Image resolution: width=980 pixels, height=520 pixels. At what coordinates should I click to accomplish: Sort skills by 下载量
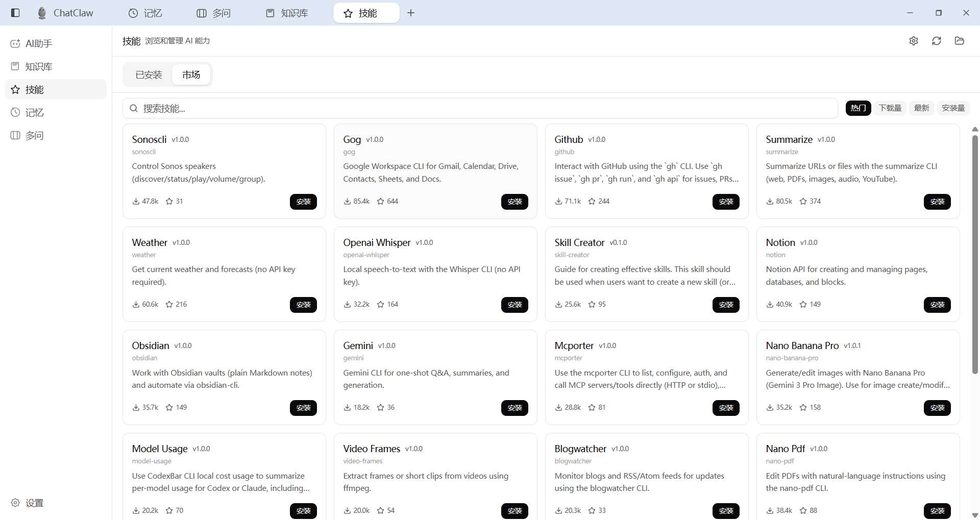point(890,108)
